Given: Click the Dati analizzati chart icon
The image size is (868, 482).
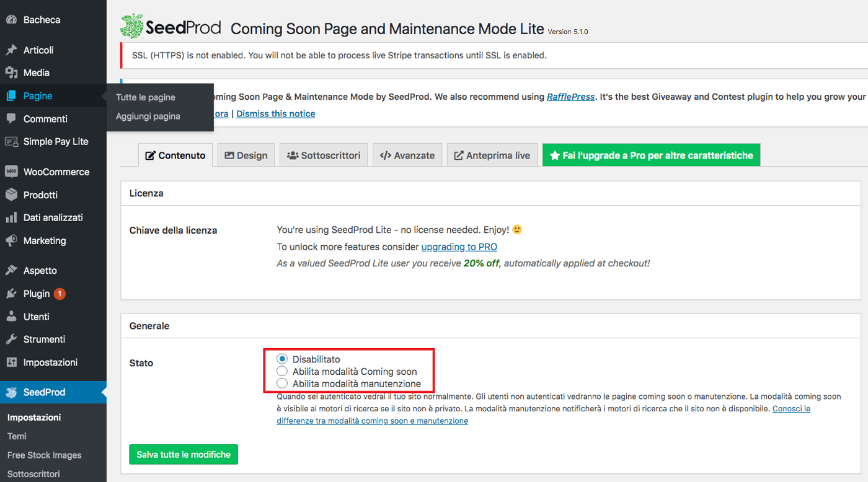Looking at the screenshot, I should (x=11, y=218).
